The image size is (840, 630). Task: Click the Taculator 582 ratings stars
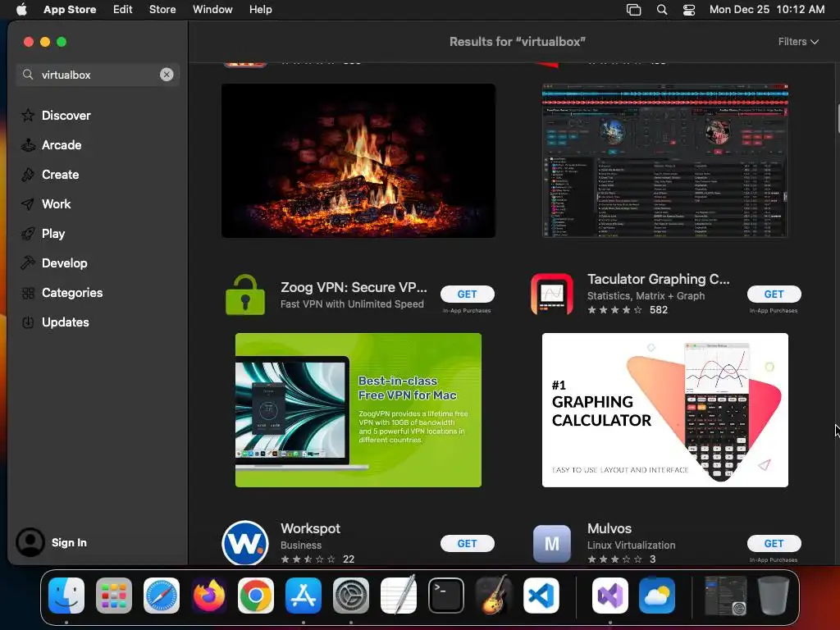point(614,309)
